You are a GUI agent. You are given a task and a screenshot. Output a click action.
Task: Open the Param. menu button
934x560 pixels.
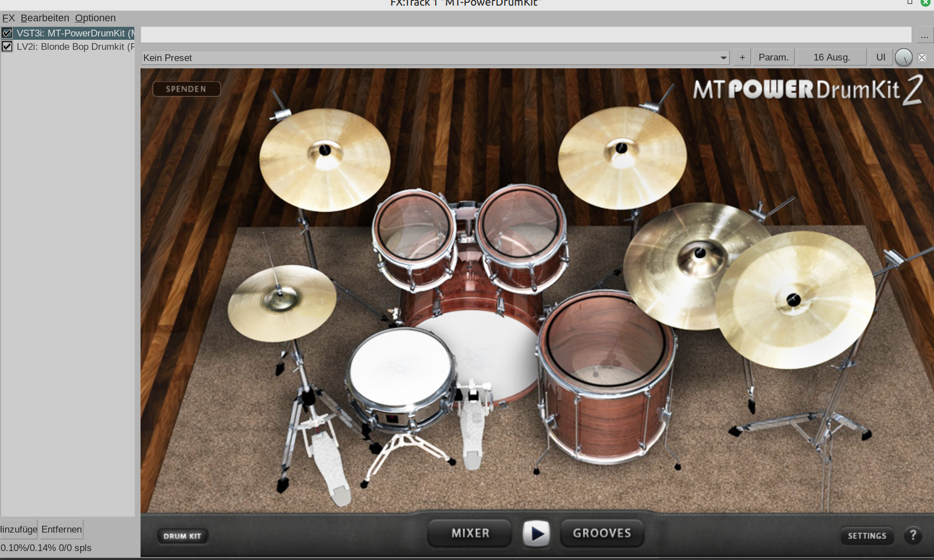773,57
